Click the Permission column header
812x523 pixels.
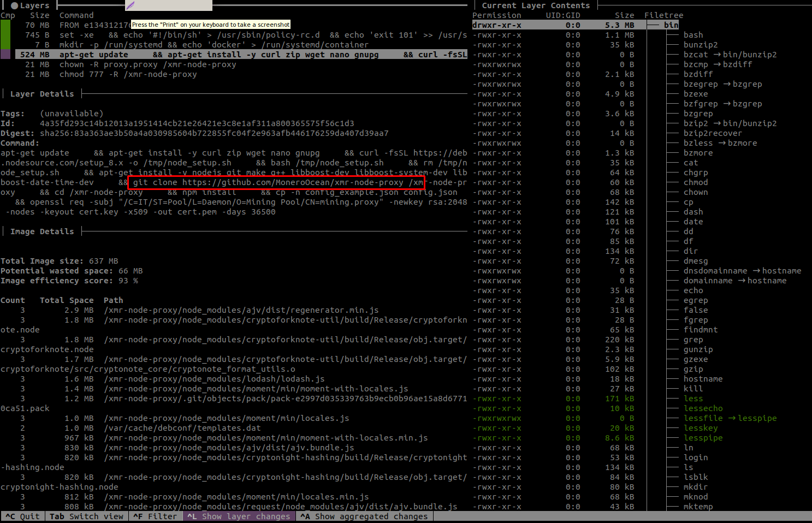[x=497, y=15]
